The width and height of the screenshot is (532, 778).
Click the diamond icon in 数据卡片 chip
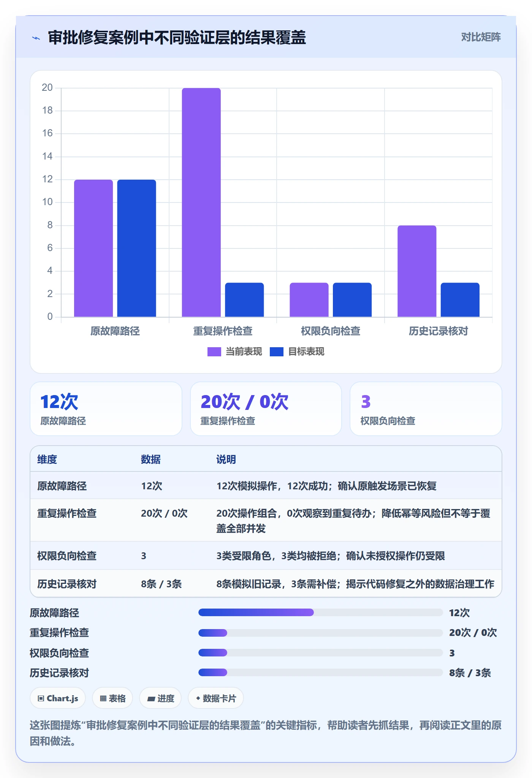click(198, 698)
